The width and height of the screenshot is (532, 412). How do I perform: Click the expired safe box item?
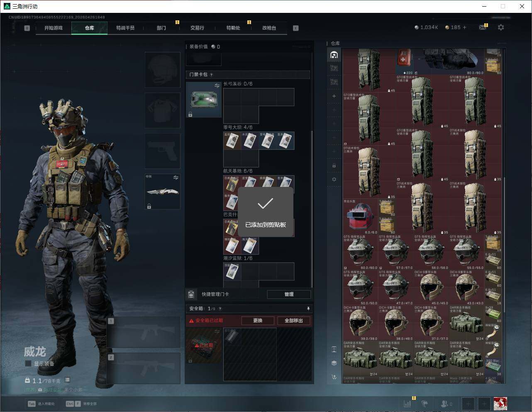coord(204,346)
